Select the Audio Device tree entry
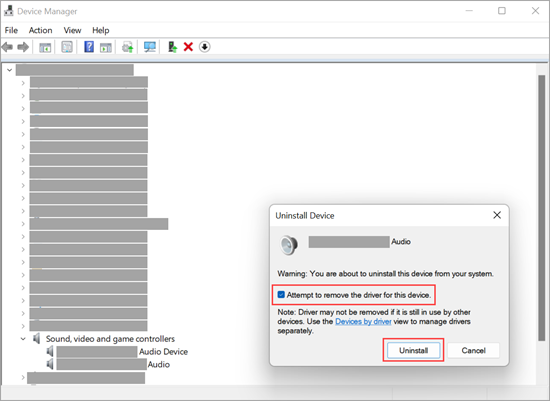 pos(122,352)
